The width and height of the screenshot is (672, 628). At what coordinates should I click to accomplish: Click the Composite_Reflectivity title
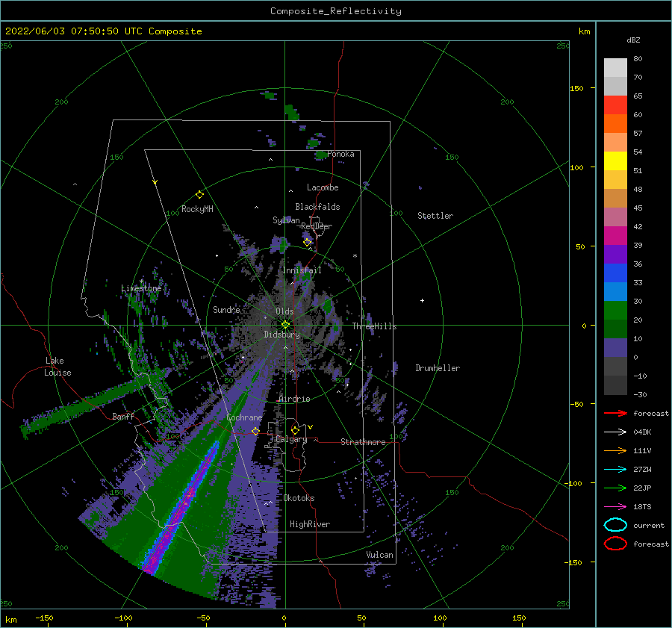pos(336,11)
